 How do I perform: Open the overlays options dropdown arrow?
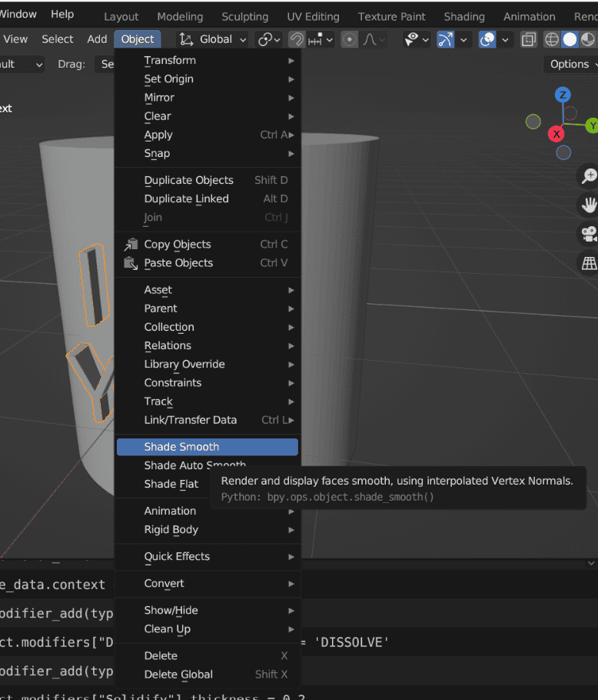click(x=505, y=40)
